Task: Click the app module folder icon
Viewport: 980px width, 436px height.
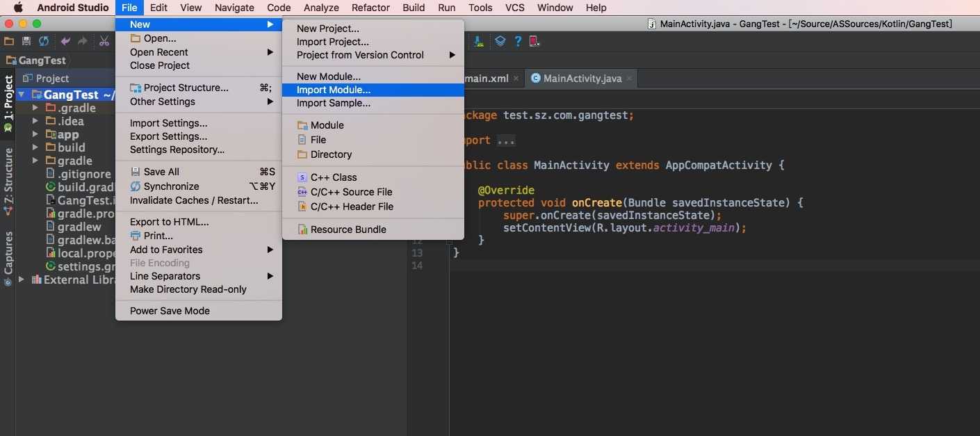Action: coord(51,134)
